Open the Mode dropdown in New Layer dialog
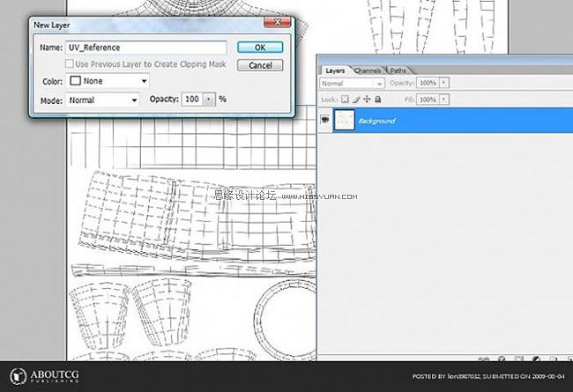 pyautogui.click(x=103, y=100)
